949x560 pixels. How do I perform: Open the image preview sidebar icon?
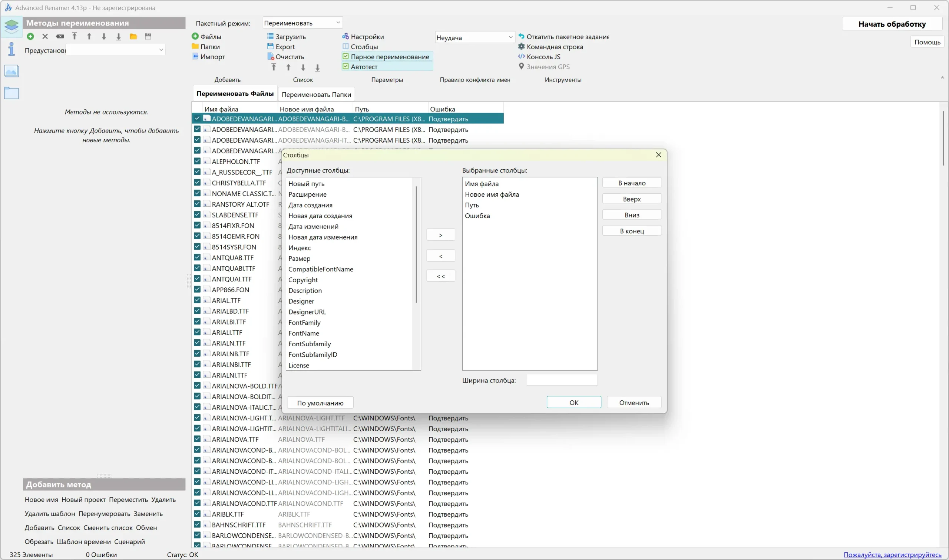[x=11, y=71]
